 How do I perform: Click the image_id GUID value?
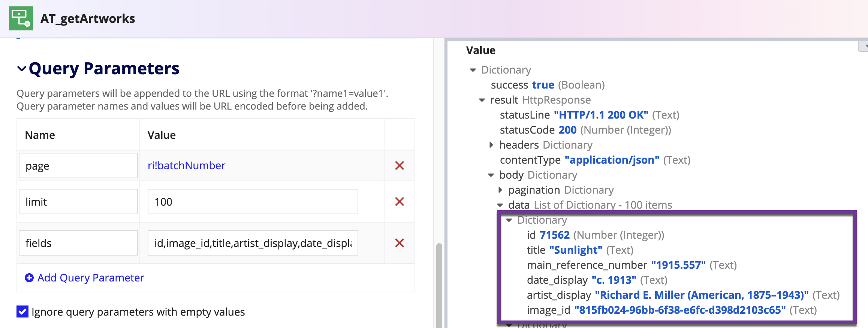click(x=680, y=310)
